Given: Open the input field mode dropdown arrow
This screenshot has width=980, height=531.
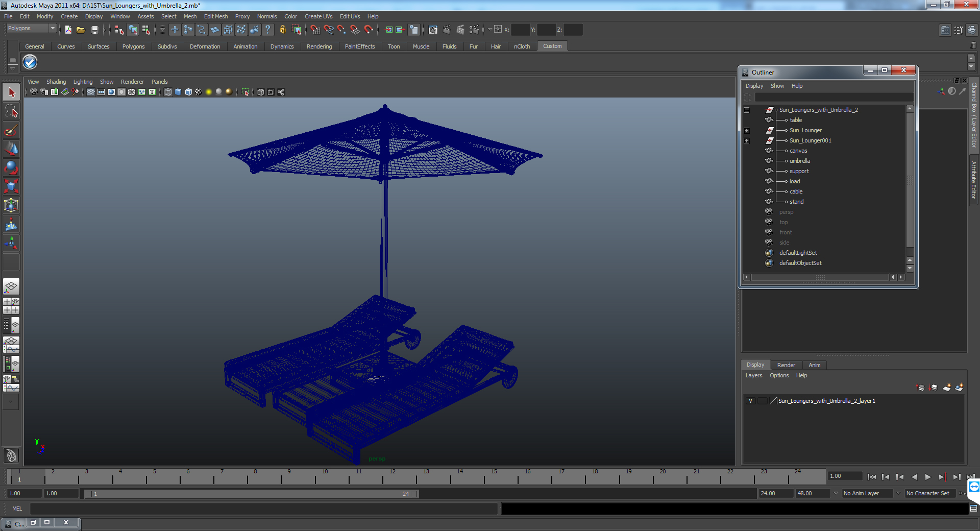Looking at the screenshot, I should point(489,29).
